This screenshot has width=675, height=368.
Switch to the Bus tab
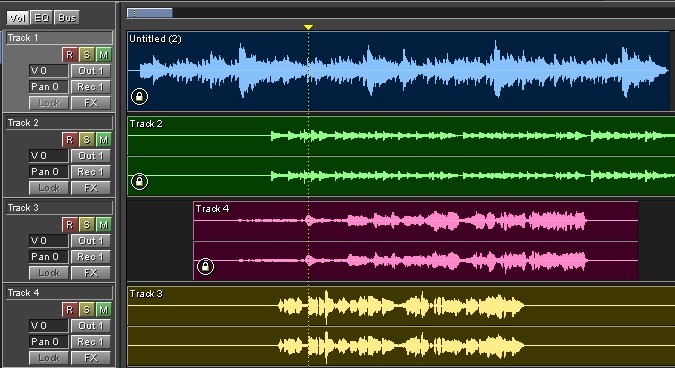click(x=67, y=18)
